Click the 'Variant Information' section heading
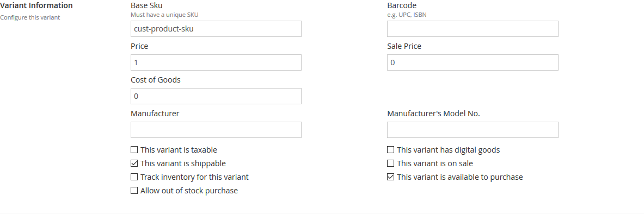Viewport: 644px width, 214px height. [36, 6]
